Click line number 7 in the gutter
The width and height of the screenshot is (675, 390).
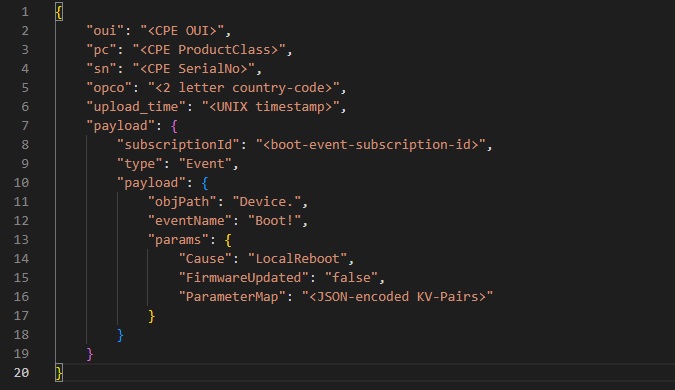tap(25, 126)
